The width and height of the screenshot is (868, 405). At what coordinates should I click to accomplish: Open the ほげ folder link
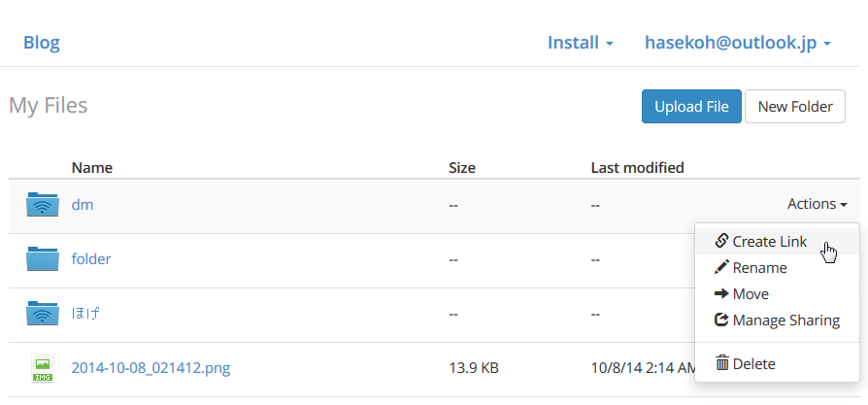pos(85,314)
